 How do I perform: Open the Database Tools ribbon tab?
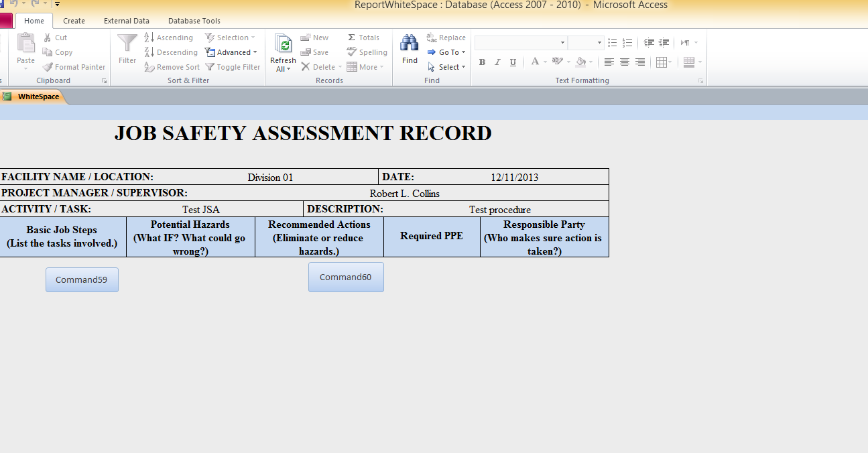point(194,21)
